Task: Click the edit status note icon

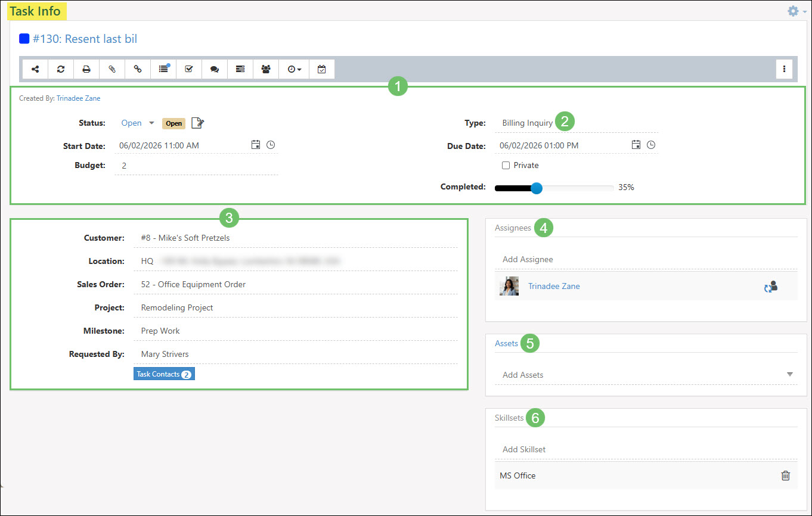Action: pyautogui.click(x=198, y=123)
